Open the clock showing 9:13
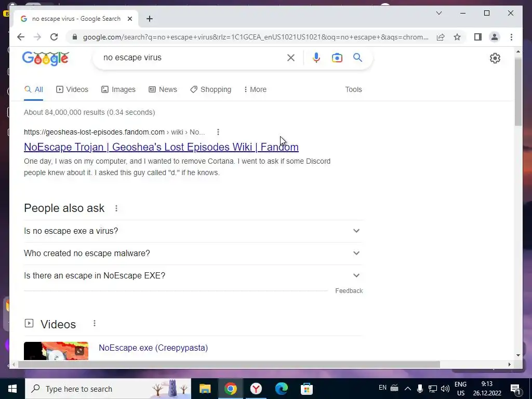Image resolution: width=532 pixels, height=399 pixels. [487, 389]
